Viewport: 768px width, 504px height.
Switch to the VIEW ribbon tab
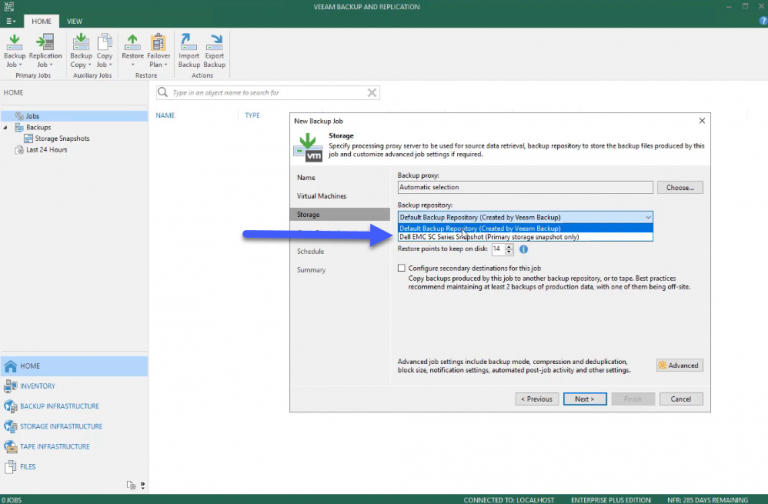point(74,21)
